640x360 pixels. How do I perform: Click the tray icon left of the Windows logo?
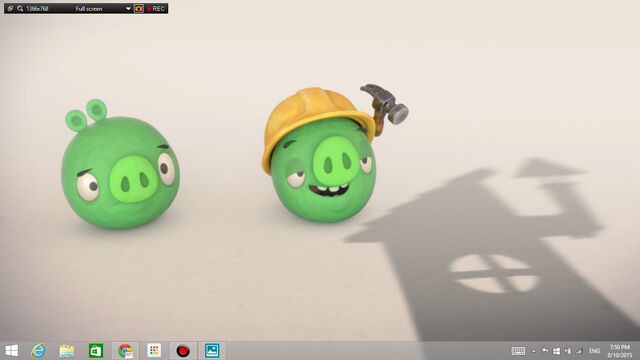(x=545, y=351)
